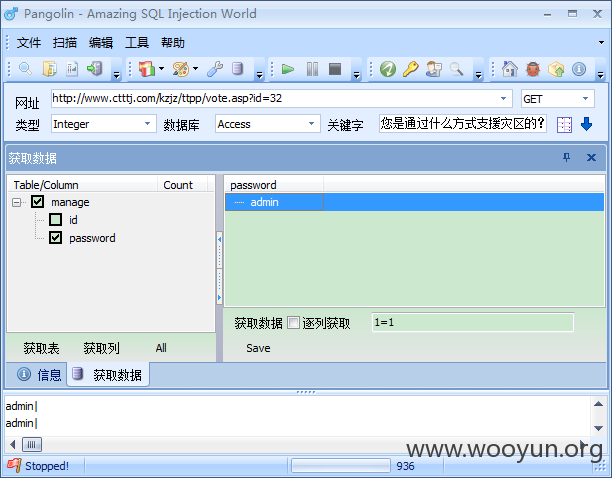Viewport: 612px width, 478px height.
Task: Click the password column header
Action: point(274,185)
